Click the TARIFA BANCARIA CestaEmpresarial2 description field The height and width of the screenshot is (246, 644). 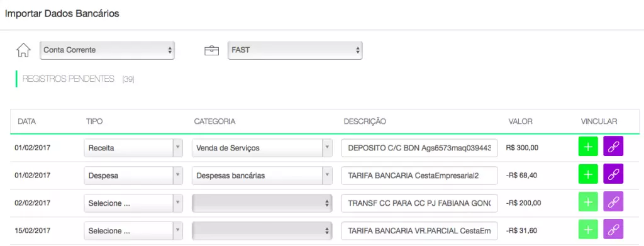coord(419,176)
